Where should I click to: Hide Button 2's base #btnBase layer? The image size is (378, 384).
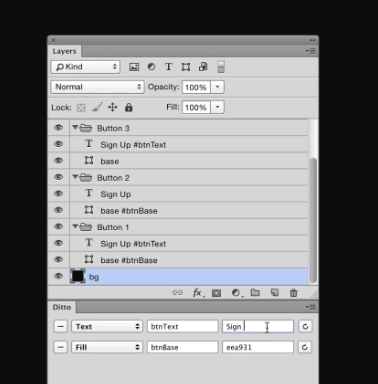59,210
